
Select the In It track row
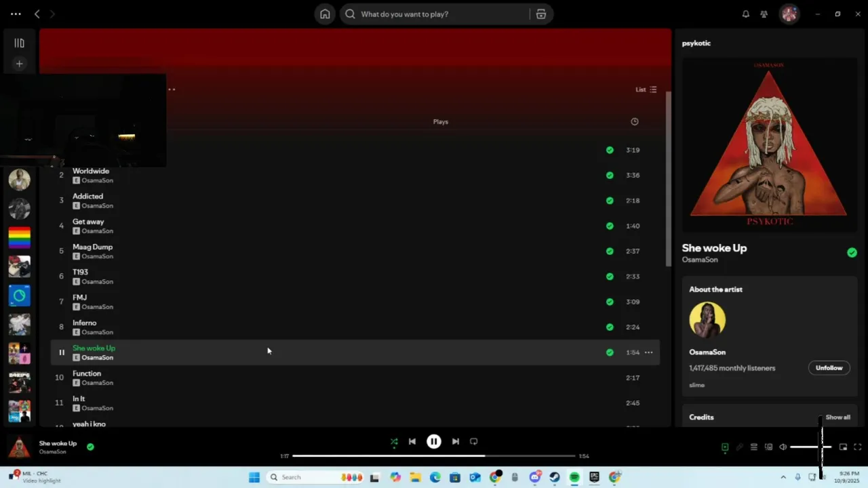pos(355,403)
